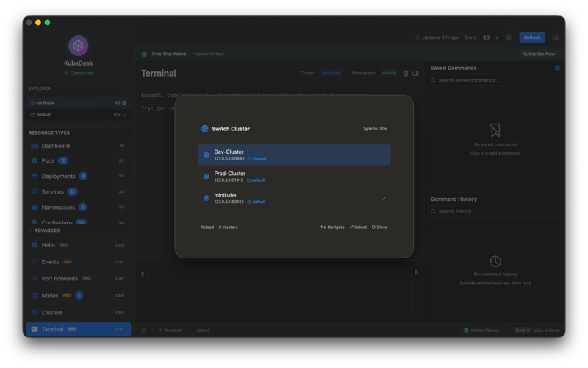
Task: Click the Pods count badge 15
Action: coord(63,161)
